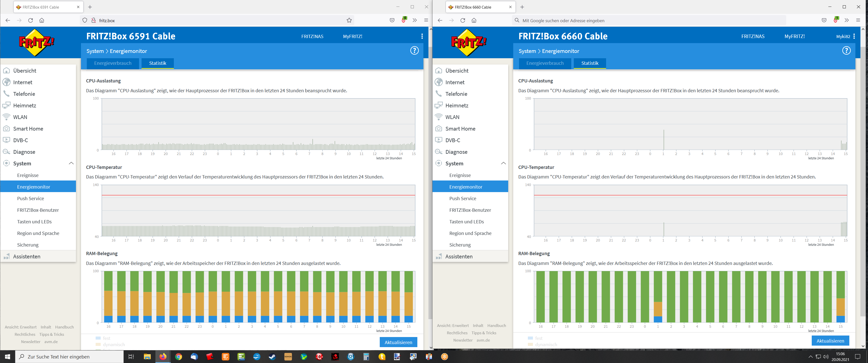Show hidden icons in the system tray

point(810,357)
